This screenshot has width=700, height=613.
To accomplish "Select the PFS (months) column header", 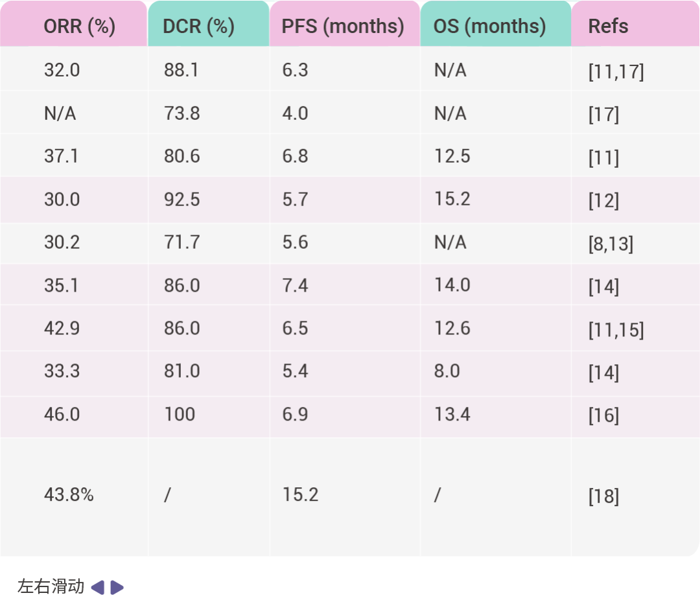I will [x=343, y=27].
